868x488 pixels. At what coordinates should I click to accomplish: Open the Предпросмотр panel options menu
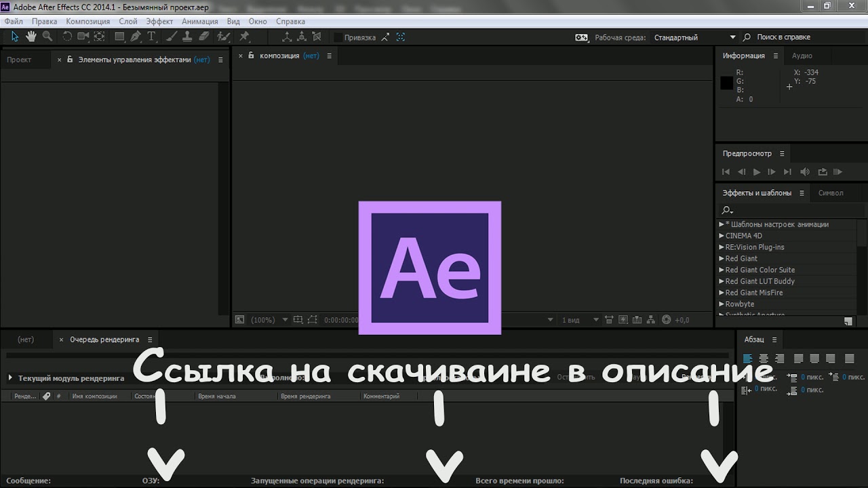click(x=781, y=154)
